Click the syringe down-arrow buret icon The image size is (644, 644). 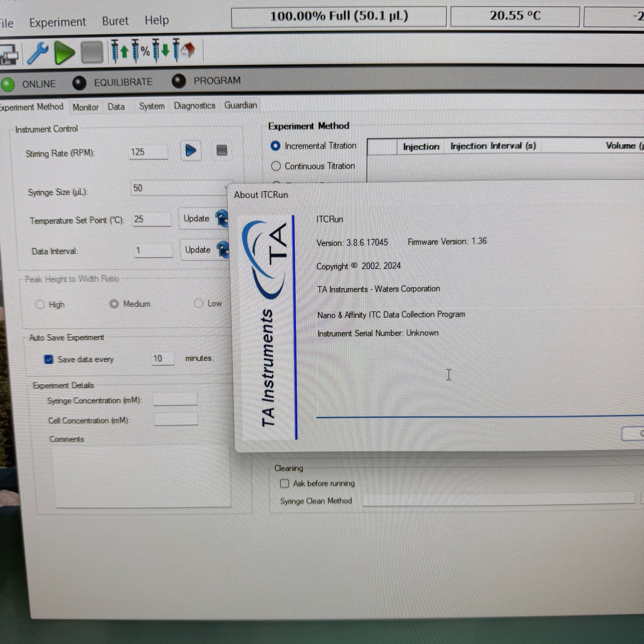[161, 50]
